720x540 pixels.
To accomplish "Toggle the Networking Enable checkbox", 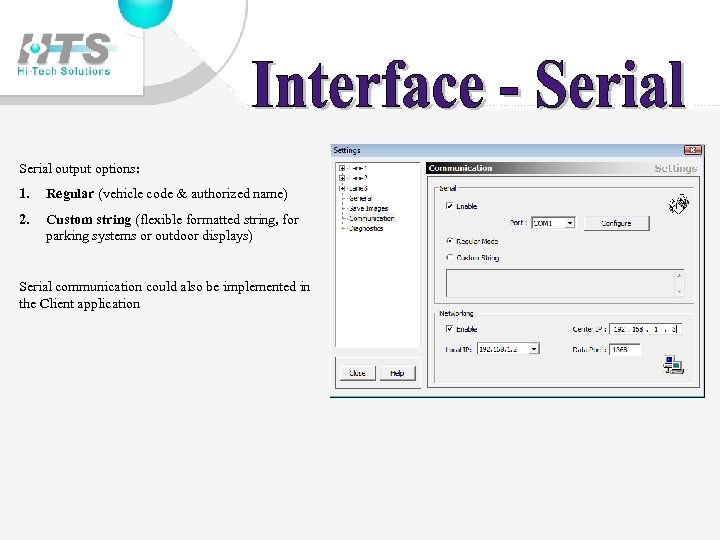I will 450,329.
